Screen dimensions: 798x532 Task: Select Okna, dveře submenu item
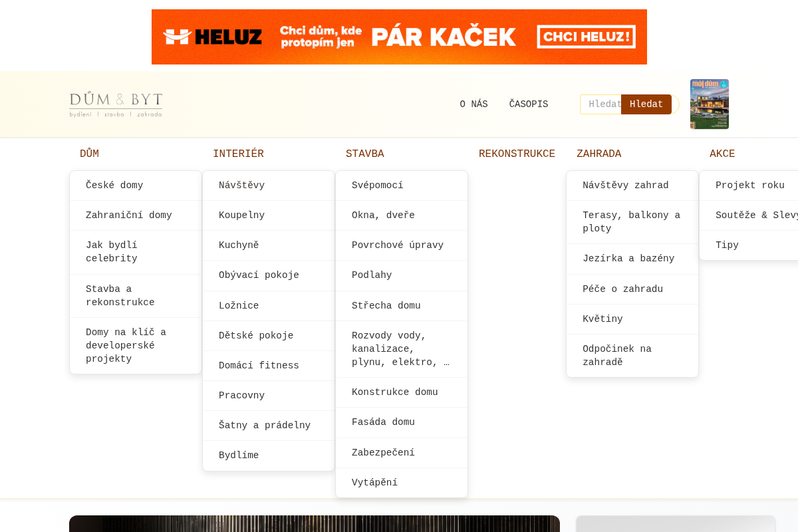pyautogui.click(x=402, y=215)
